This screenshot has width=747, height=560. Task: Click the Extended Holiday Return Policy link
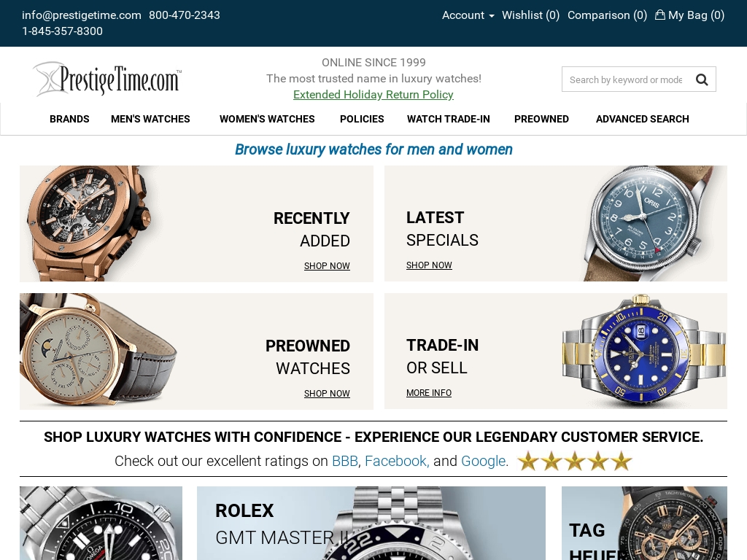coord(373,95)
